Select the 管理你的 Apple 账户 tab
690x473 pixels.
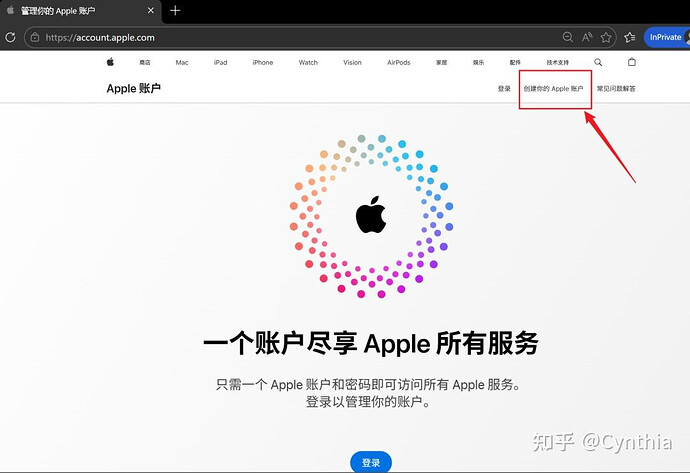pyautogui.click(x=79, y=11)
